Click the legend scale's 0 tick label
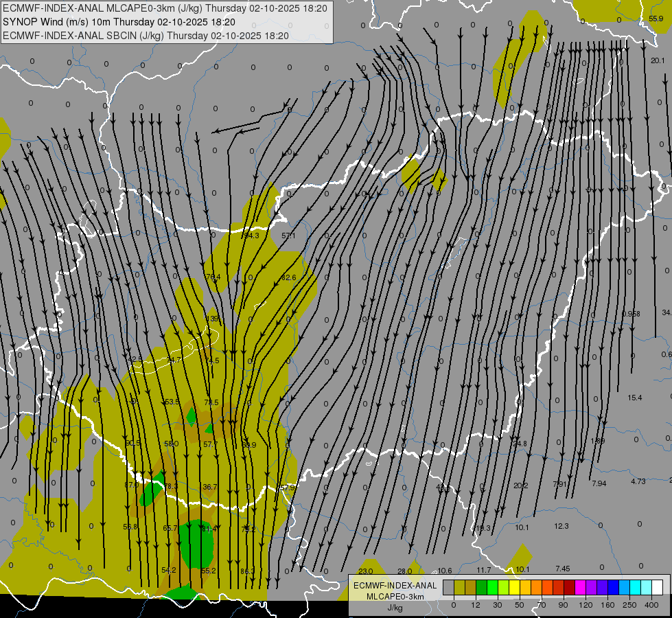The height and width of the screenshot is (618, 672). click(454, 605)
